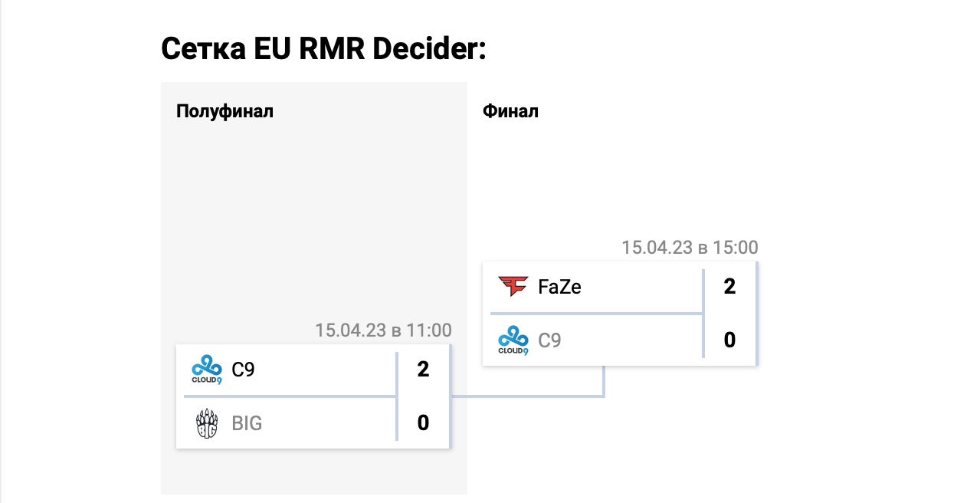This screenshot has height=503, width=980.
Task: Click the Финал column header
Action: click(x=510, y=111)
